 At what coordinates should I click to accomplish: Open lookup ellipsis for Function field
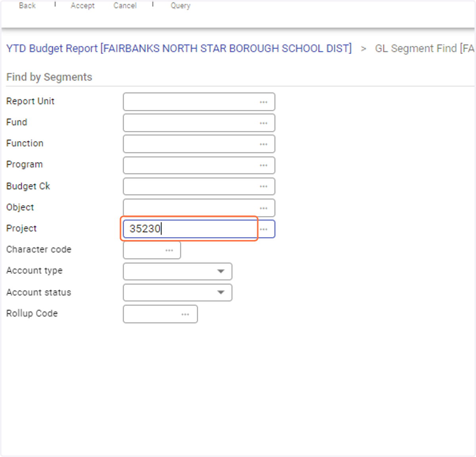(x=263, y=144)
